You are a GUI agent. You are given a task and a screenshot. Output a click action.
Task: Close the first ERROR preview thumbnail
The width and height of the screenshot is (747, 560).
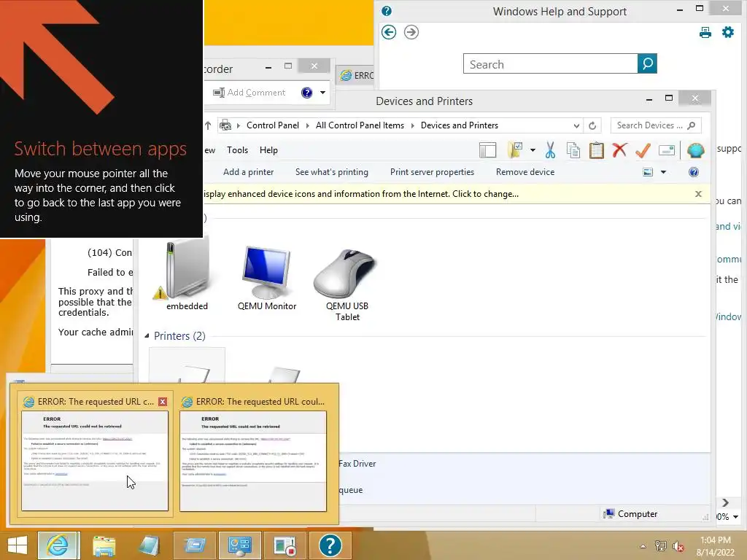click(163, 402)
